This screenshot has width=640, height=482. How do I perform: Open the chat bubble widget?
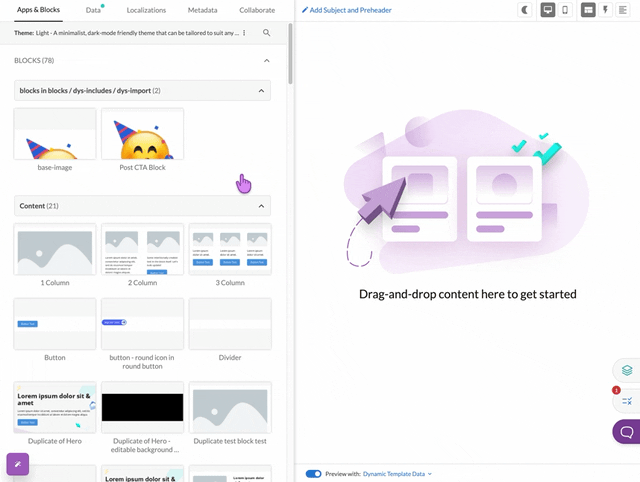(627, 431)
